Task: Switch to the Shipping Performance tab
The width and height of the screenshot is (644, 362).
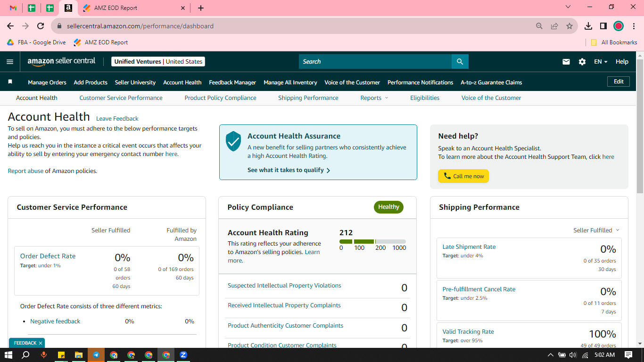Action: coord(308,98)
